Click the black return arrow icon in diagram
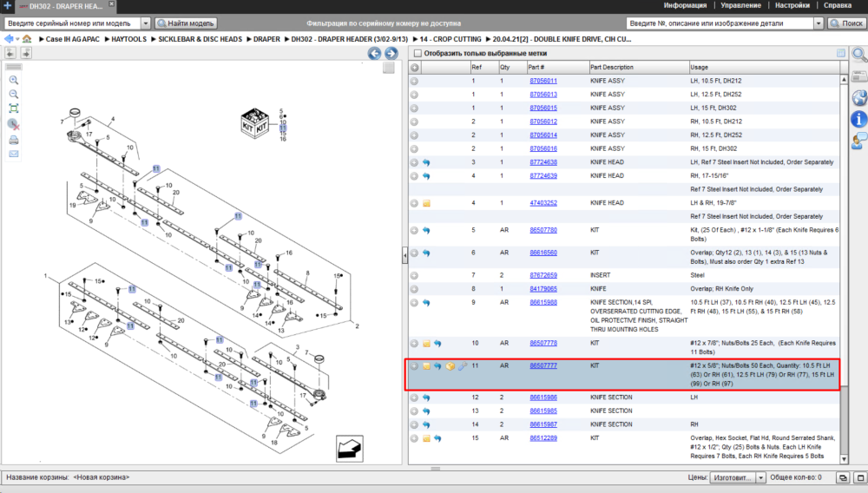This screenshot has width=868, height=493. 349,449
